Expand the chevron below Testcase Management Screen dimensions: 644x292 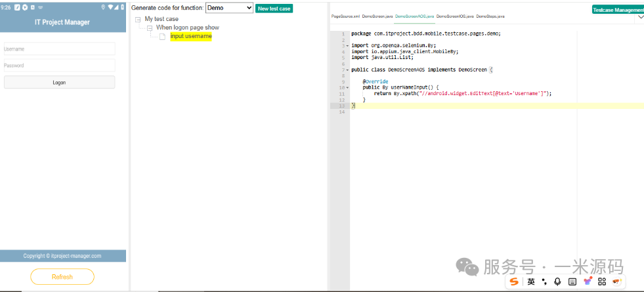pos(641,17)
